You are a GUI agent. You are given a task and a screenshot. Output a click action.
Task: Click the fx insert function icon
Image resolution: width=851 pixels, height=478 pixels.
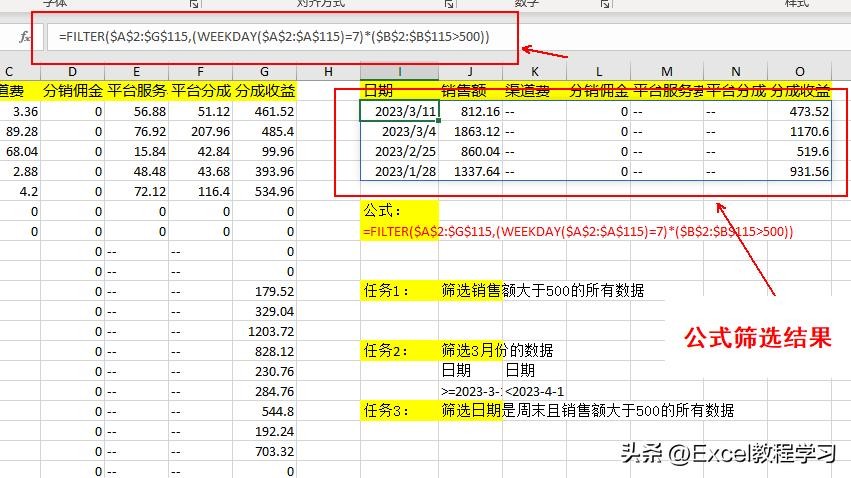click(x=26, y=37)
